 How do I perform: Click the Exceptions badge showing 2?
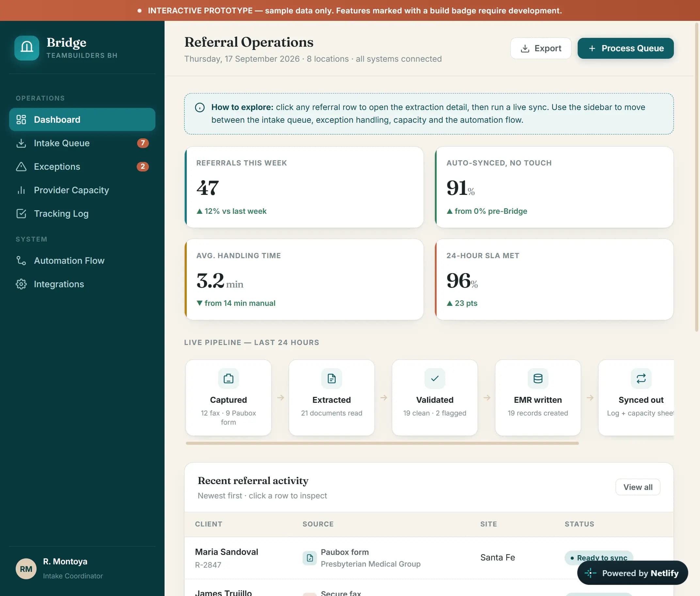point(143,166)
